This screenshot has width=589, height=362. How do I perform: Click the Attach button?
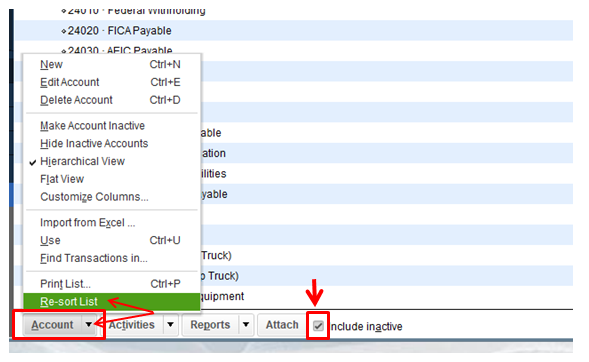click(x=282, y=325)
